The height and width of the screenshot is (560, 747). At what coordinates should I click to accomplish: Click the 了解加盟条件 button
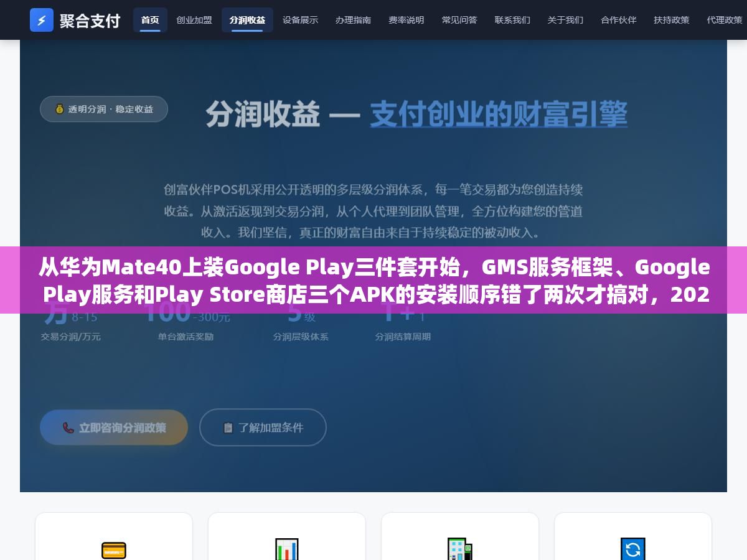point(263,427)
